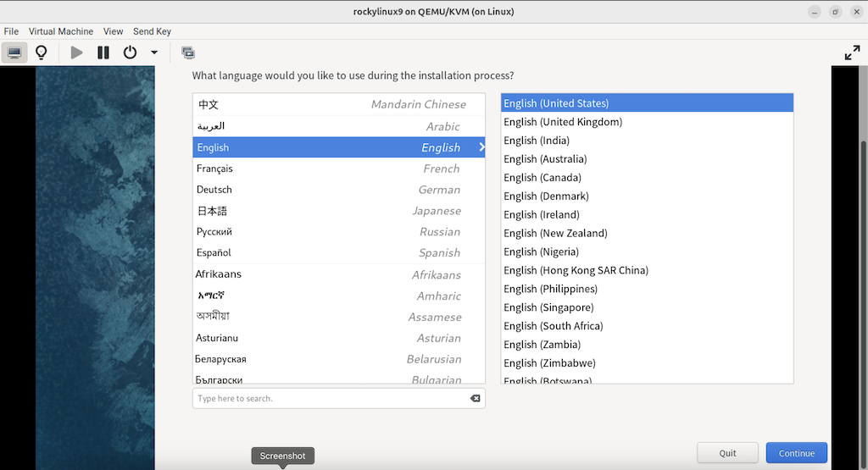This screenshot has width=868, height=470.
Task: Select Беларуская (Belarusian) language row
Action: coord(339,359)
